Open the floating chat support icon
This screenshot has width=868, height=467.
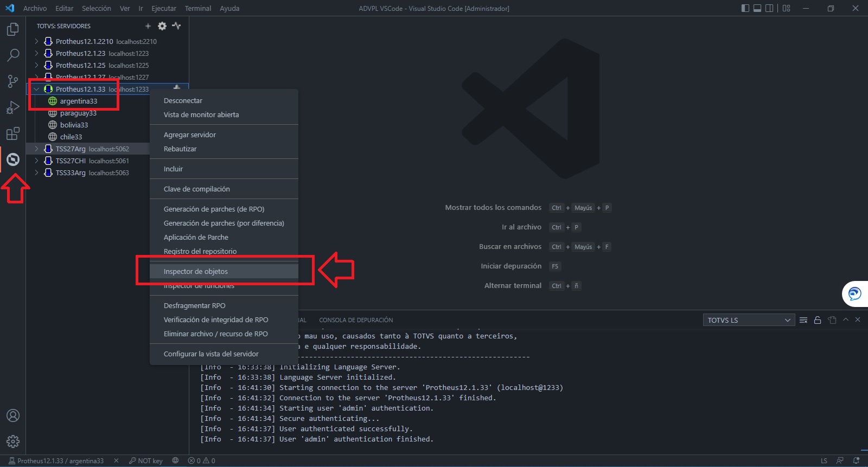(x=854, y=294)
